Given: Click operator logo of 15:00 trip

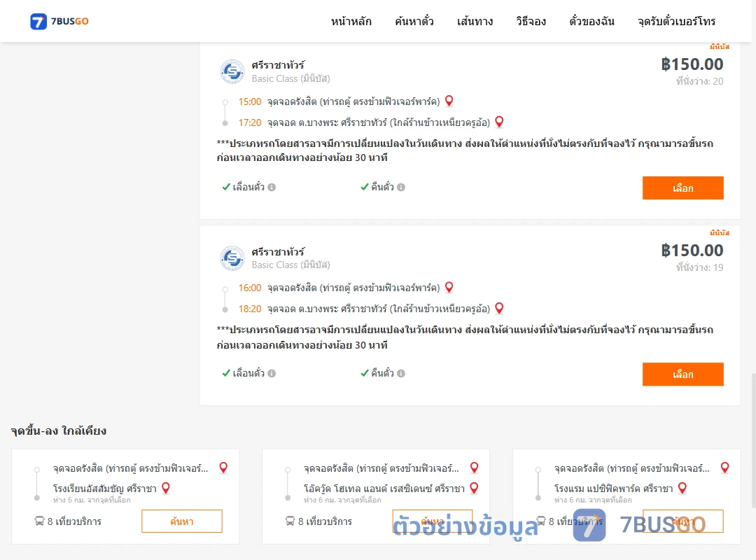Looking at the screenshot, I should click(x=232, y=72).
